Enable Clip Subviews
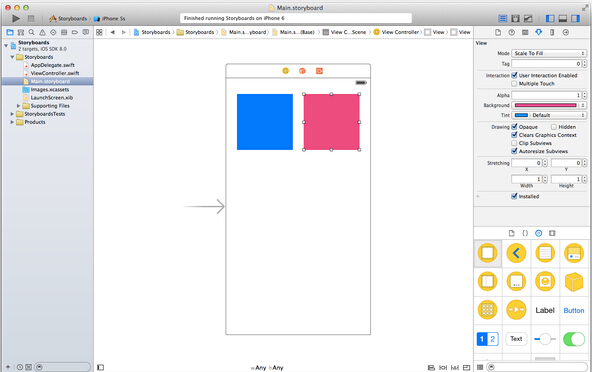Image resolution: width=592 pixels, height=372 pixels. tap(514, 143)
